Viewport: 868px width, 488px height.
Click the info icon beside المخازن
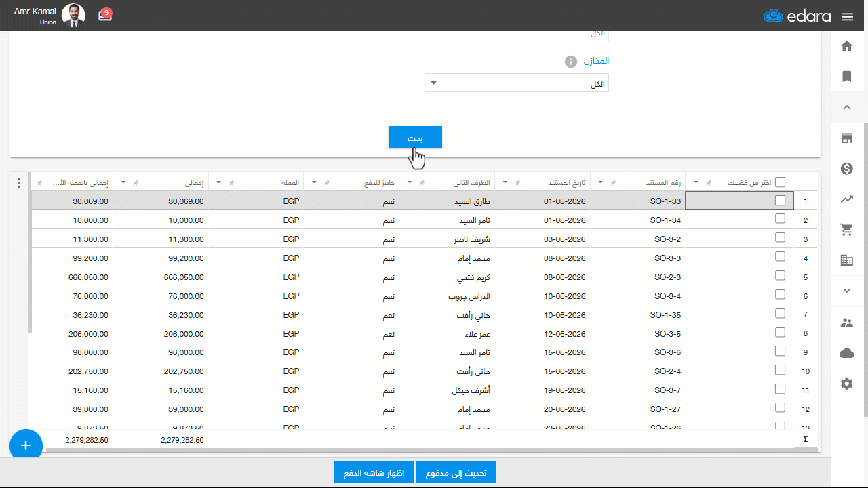pos(571,62)
